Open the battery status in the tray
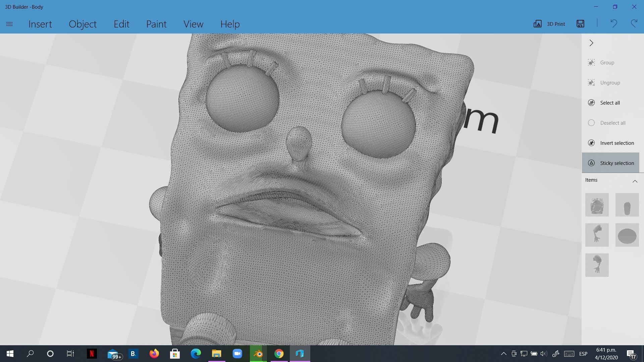The width and height of the screenshot is (644, 362). pyautogui.click(x=534, y=354)
